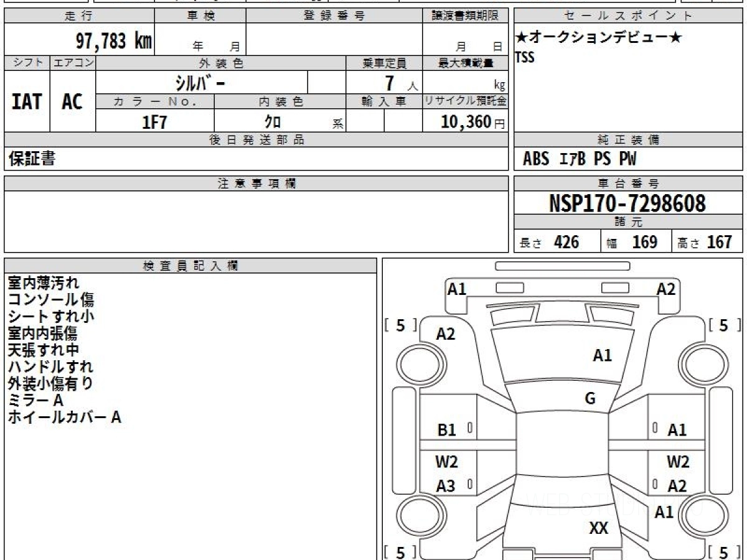Select the recycle deposit 10,360円
The width and height of the screenshot is (747, 560).
point(473,122)
